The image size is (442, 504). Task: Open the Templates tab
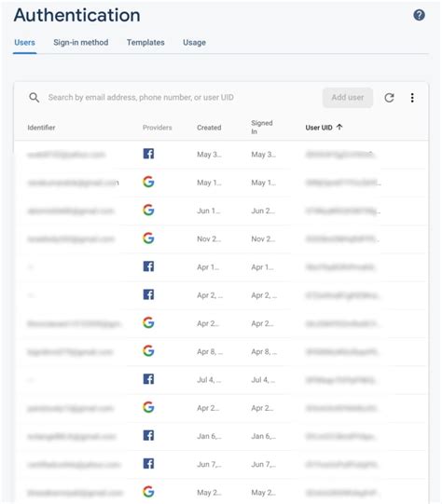pos(145,43)
